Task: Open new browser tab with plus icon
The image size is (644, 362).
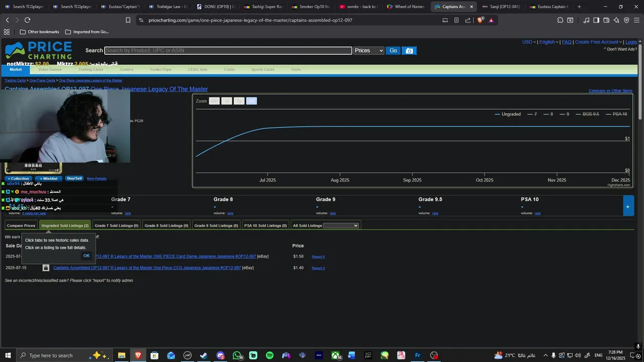Action: 579,7
